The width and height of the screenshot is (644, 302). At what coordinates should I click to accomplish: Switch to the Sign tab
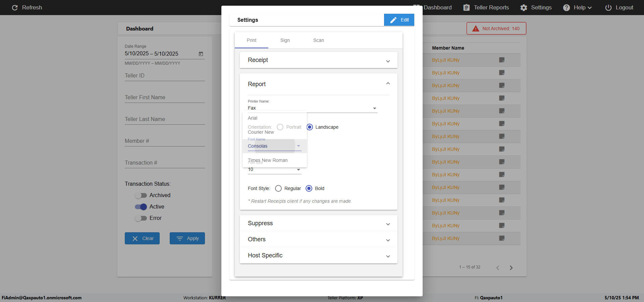(x=285, y=40)
